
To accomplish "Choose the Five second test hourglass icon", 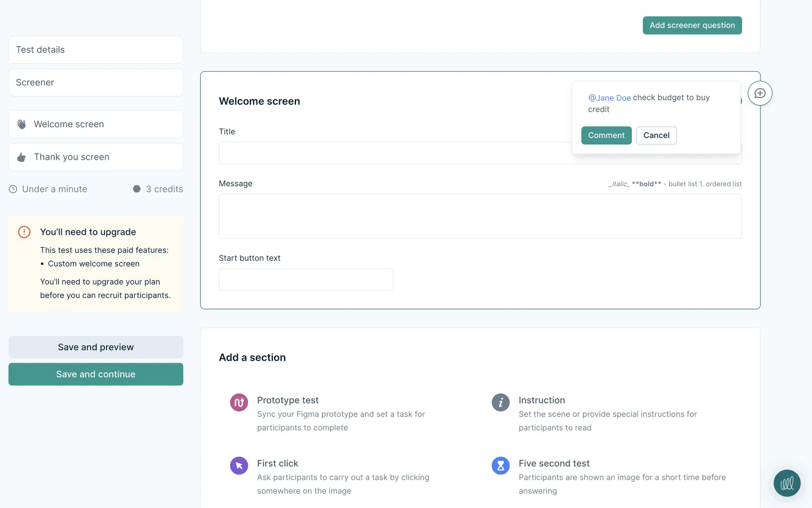I will coord(500,466).
